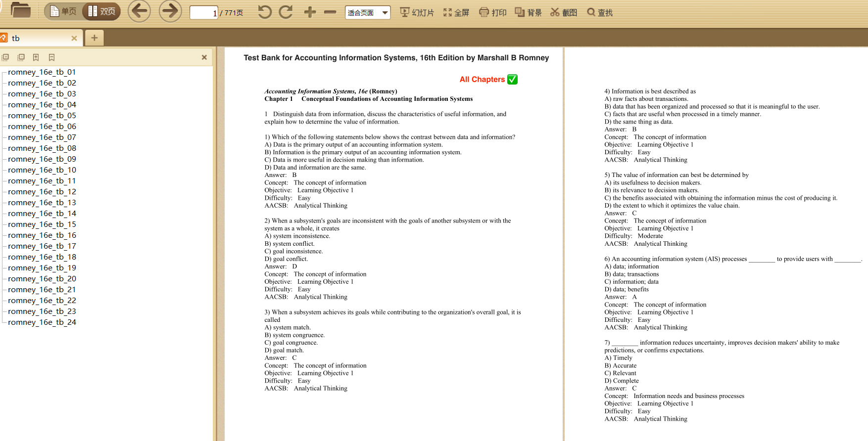Image resolution: width=868 pixels, height=441 pixels.
Task: Open the 查找 find tool
Action: [600, 12]
